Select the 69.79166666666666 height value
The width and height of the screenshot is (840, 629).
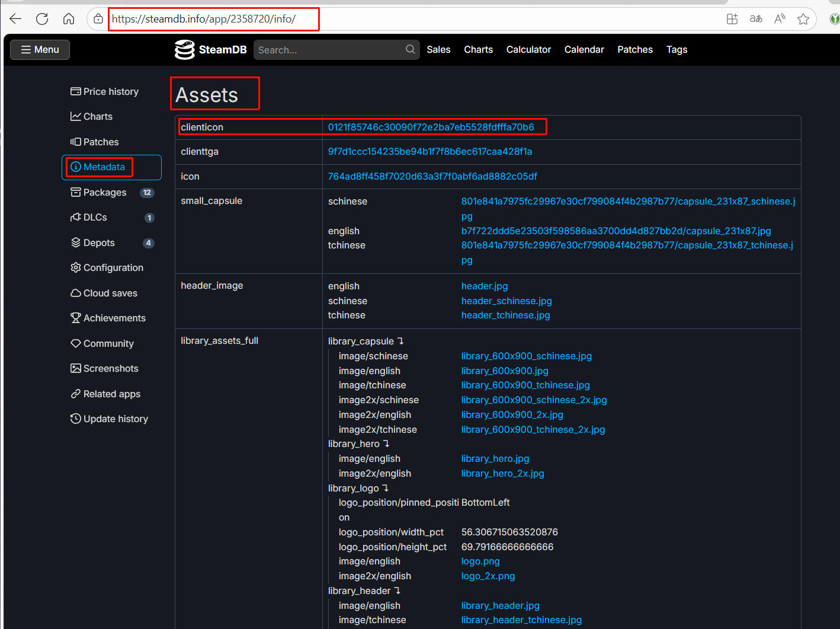pyautogui.click(x=507, y=547)
